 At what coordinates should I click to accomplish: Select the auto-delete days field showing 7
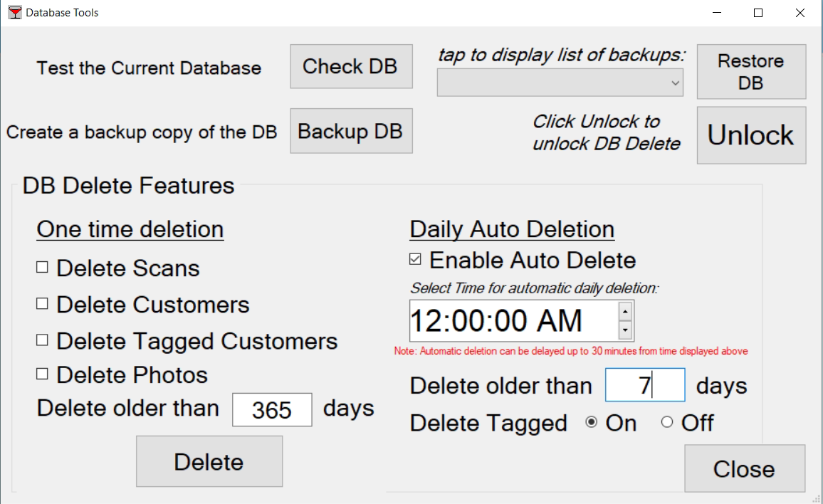coord(644,384)
